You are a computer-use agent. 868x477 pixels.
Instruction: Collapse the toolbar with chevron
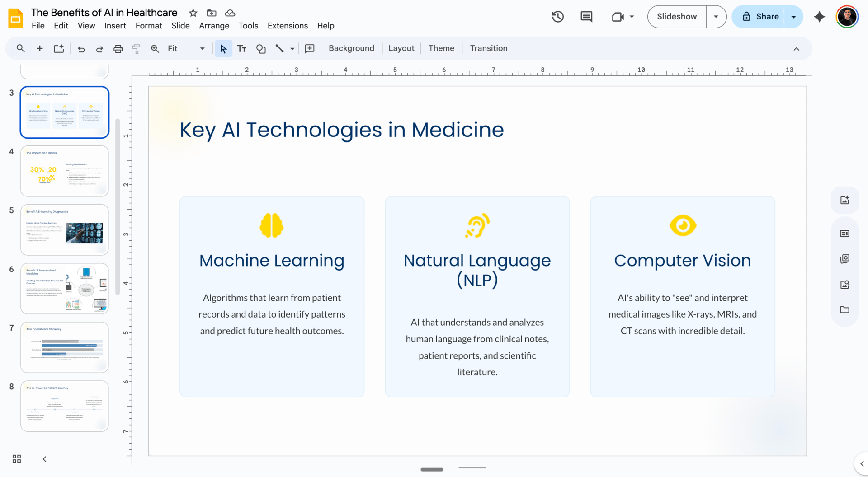(797, 49)
